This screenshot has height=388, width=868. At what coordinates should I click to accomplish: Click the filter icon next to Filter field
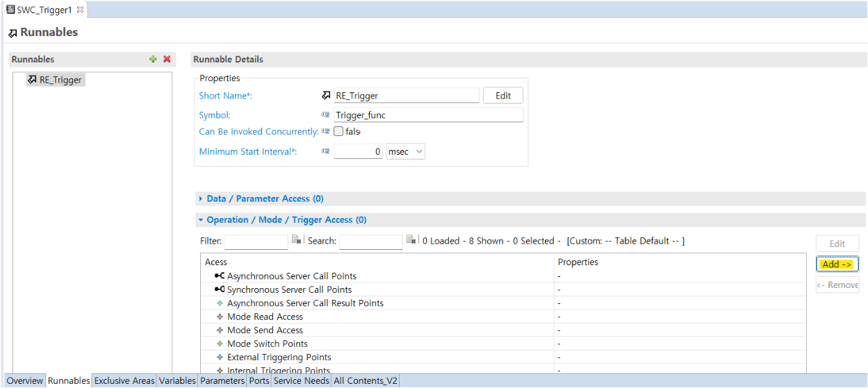(296, 240)
